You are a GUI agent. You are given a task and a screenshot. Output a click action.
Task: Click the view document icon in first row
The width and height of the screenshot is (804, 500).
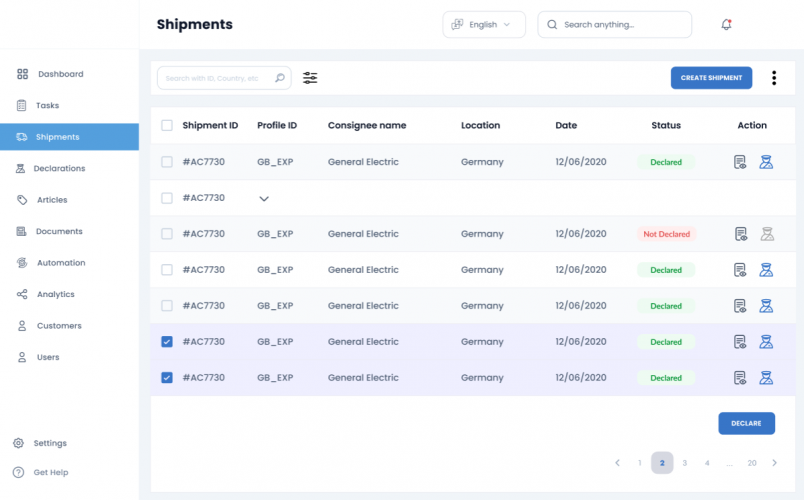click(x=740, y=162)
